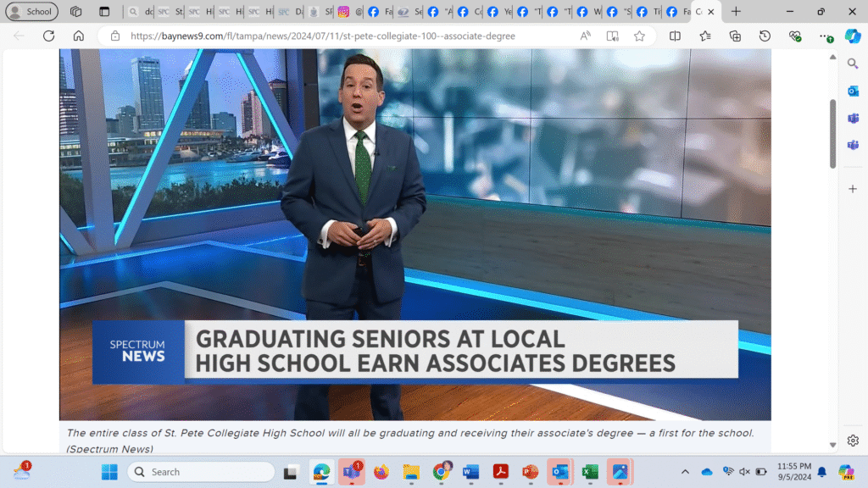
Task: Click the baynews9.com address bar URL
Action: click(322, 36)
